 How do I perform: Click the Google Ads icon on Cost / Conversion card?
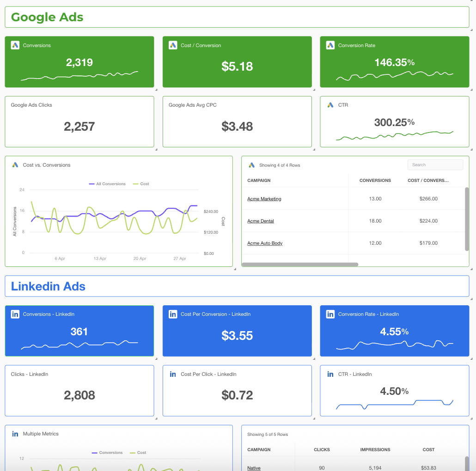[173, 45]
